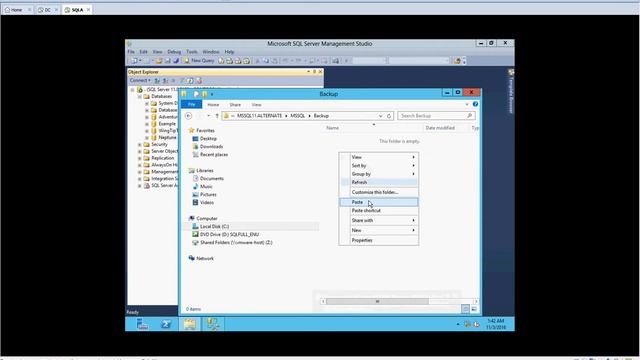640x360 pixels.
Task: Open Recent places in navigation pane
Action: tap(213, 155)
